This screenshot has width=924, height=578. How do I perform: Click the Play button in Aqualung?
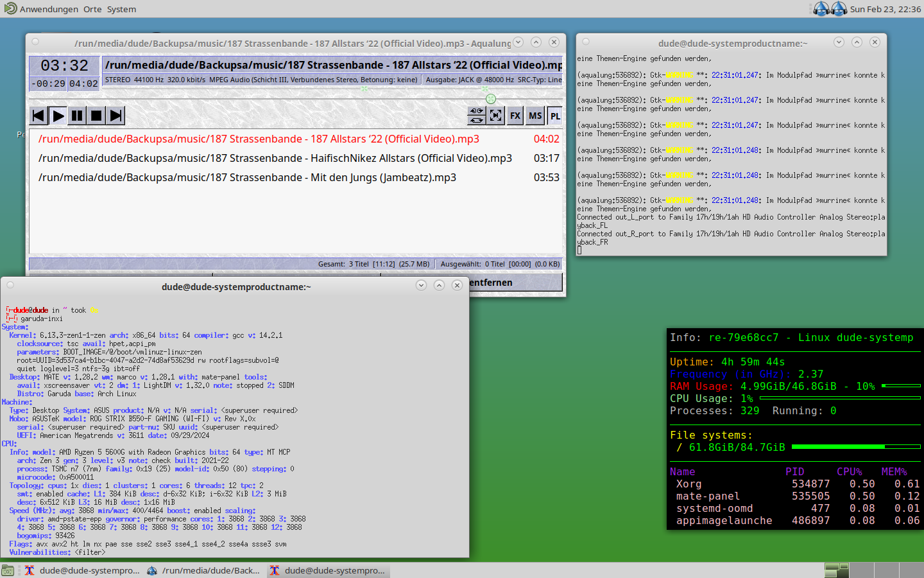point(58,116)
